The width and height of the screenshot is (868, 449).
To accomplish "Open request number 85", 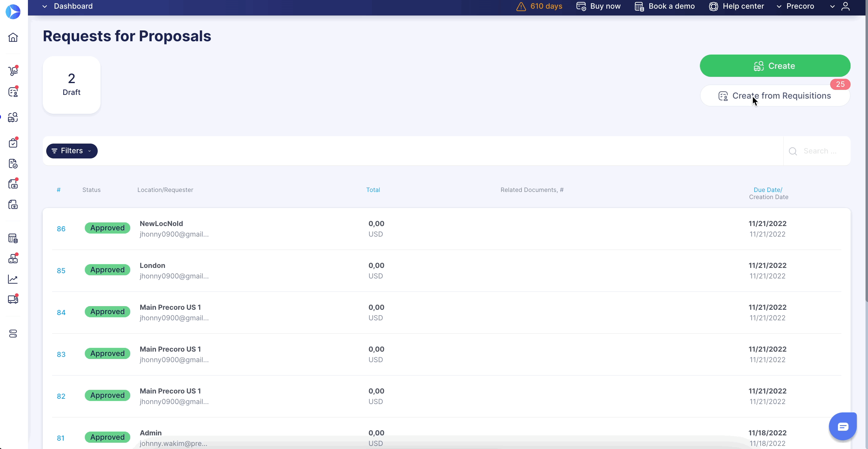I will (61, 271).
